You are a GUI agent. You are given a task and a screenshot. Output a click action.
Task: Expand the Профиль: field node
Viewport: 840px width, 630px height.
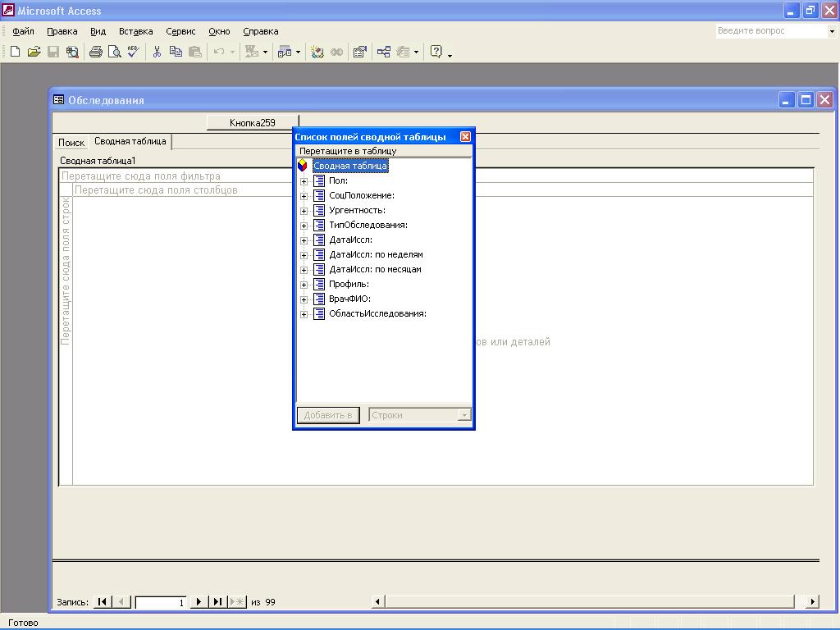304,285
